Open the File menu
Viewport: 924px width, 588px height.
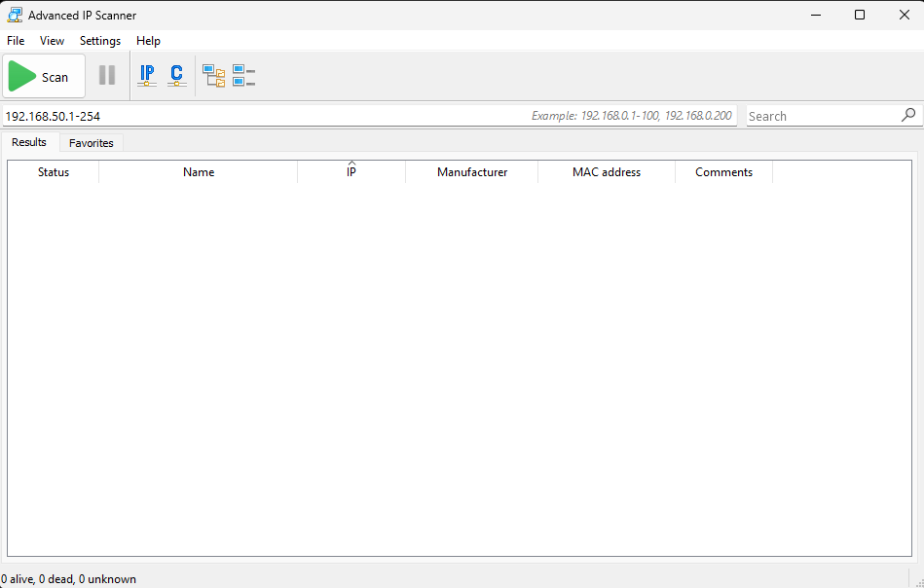click(16, 41)
